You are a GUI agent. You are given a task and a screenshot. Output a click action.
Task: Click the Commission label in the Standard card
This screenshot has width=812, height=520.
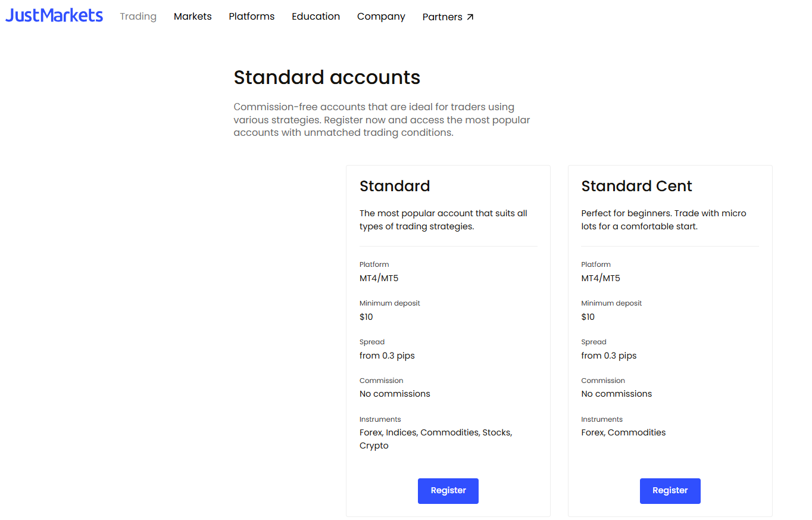tap(382, 381)
